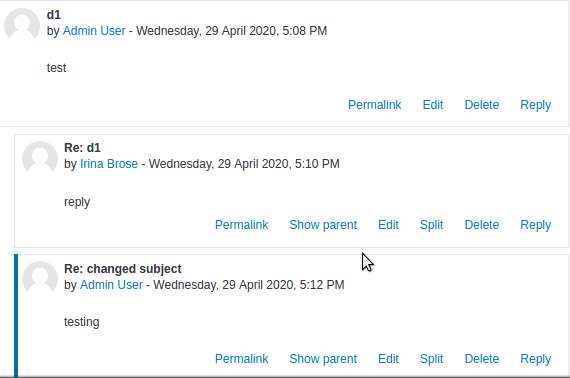Open Admin User profile on changed subject post
Viewport: 570px width, 378px height.
111,285
